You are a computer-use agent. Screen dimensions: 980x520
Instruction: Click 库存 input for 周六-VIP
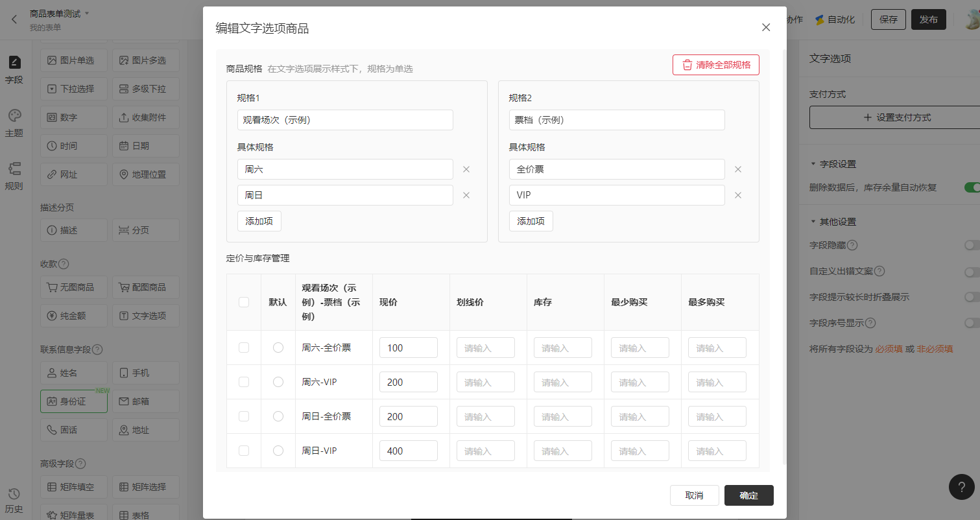click(x=563, y=382)
